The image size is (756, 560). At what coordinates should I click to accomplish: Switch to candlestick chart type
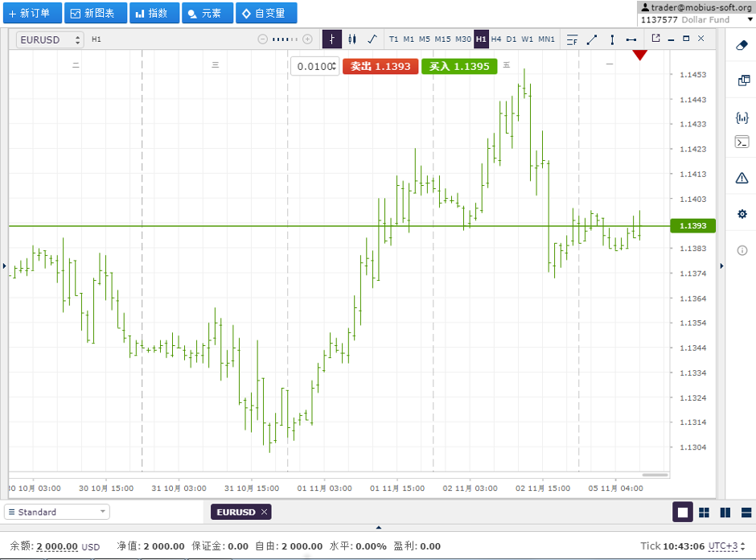[x=352, y=39]
